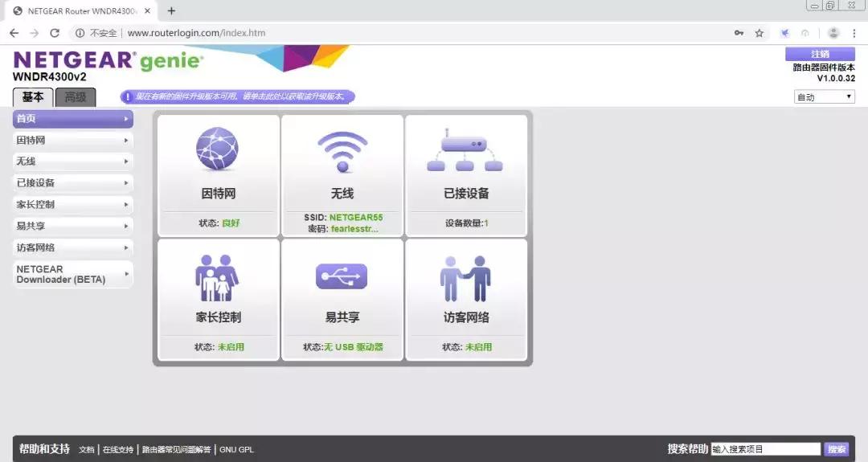Click the NETGEAR genie logo

[108, 59]
